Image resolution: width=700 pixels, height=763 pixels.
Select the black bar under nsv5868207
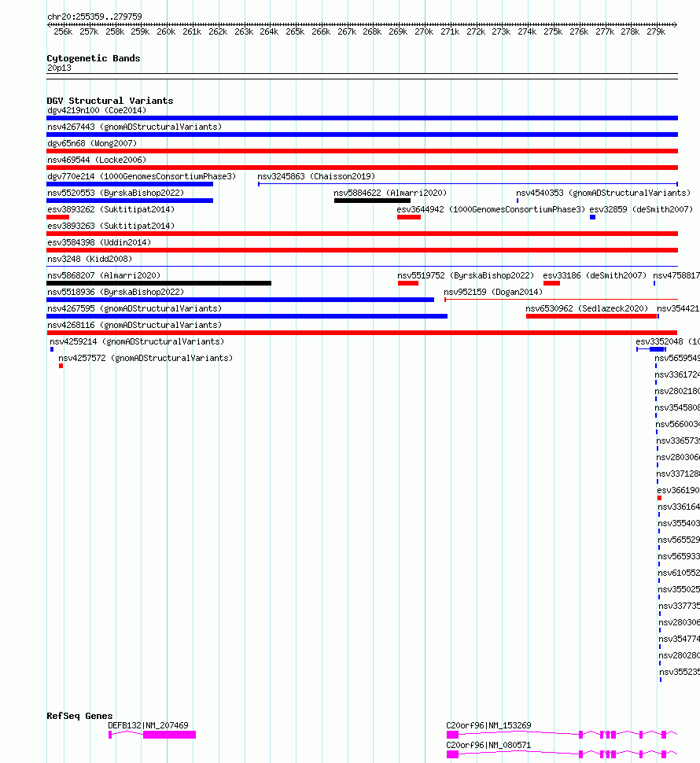tap(159, 283)
